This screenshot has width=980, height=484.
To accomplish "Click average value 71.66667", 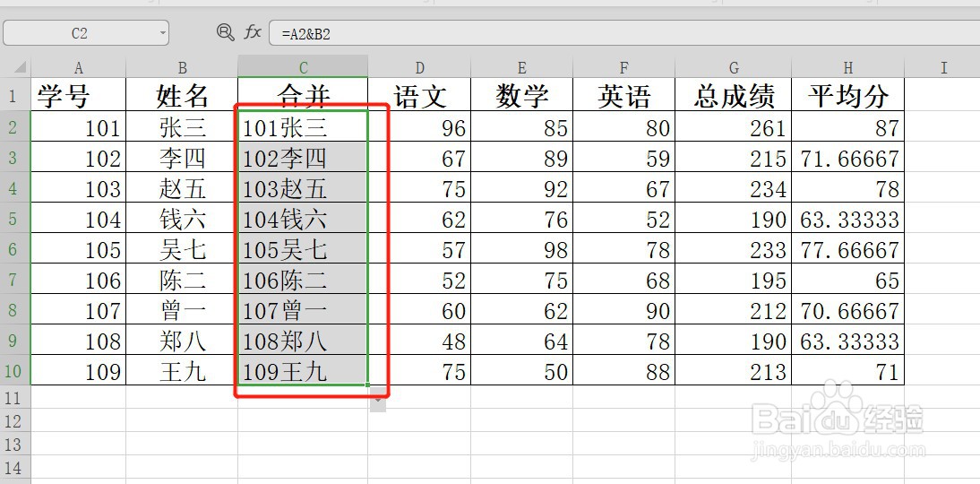I will (847, 158).
